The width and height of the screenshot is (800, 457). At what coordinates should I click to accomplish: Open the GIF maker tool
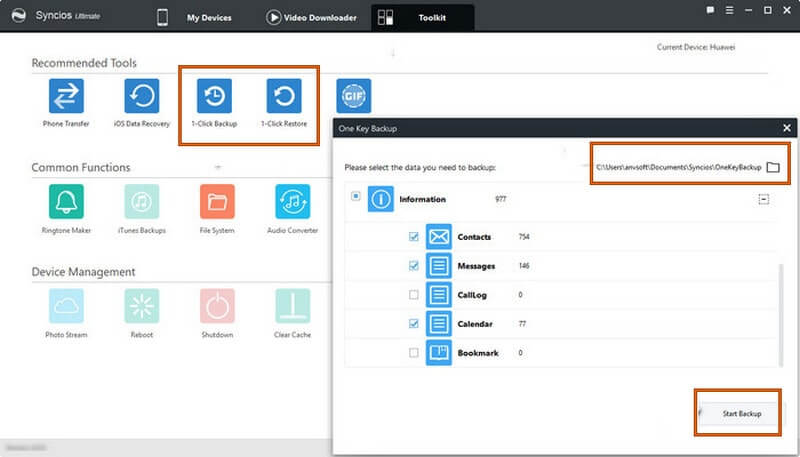(354, 96)
